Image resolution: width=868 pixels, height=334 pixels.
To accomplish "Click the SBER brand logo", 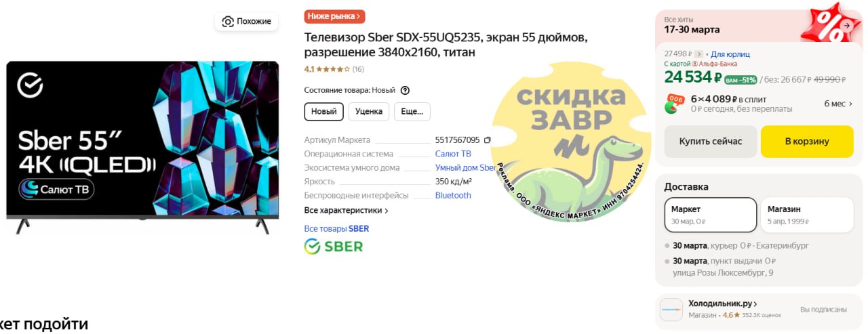I will pyautogui.click(x=334, y=246).
